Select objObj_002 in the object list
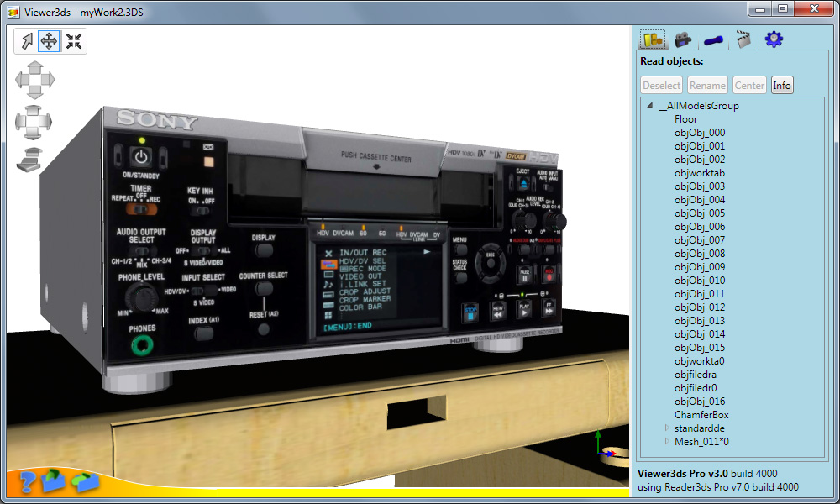 coord(700,159)
